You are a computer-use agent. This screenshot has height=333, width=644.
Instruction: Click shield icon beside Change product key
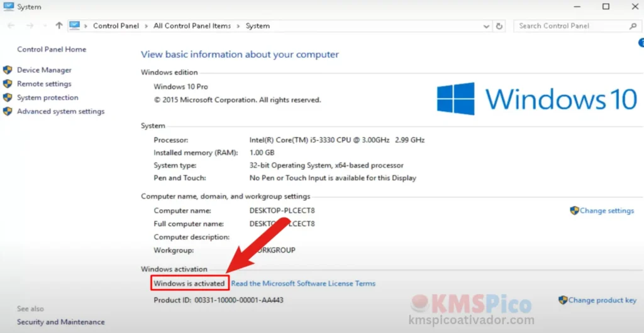tap(563, 300)
